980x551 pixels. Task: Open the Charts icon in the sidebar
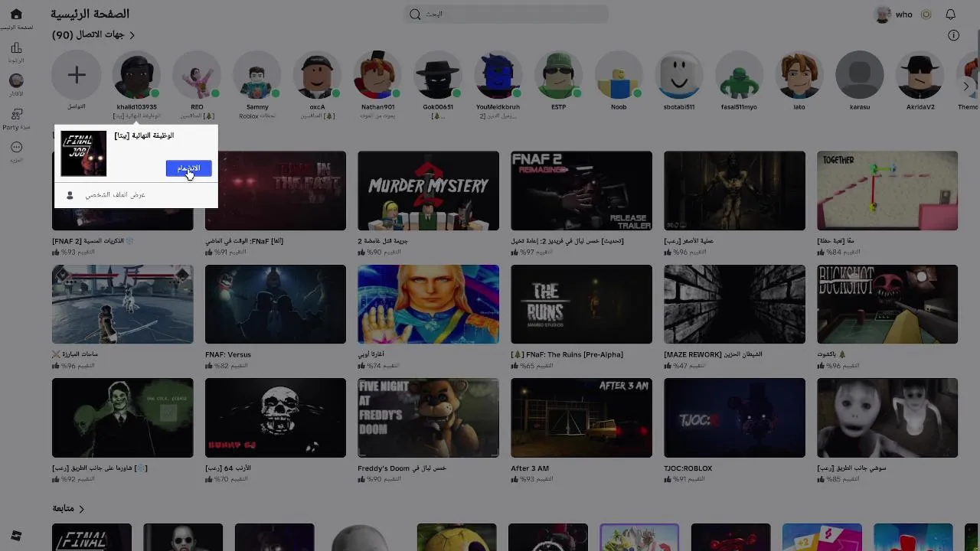coord(16,48)
